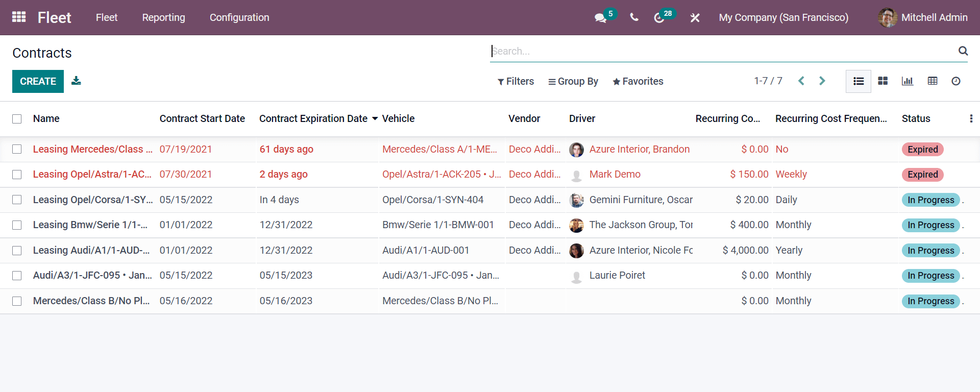Open the Group By dropdown

573,81
